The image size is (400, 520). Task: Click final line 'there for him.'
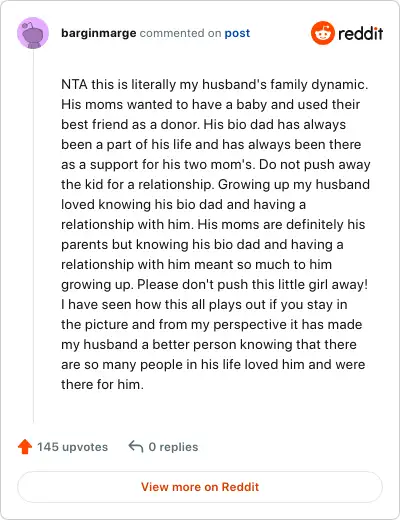tap(102, 384)
